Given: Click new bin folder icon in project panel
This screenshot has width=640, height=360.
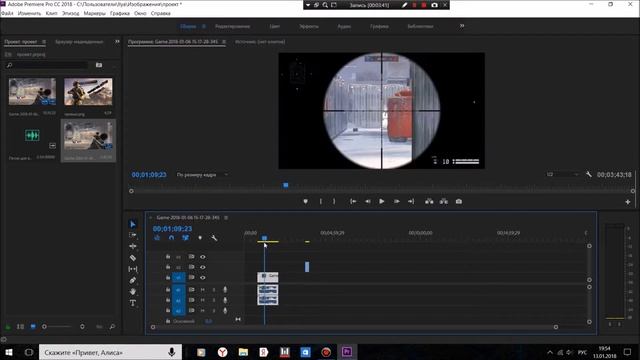Looking at the screenshot, I should [x=99, y=65].
